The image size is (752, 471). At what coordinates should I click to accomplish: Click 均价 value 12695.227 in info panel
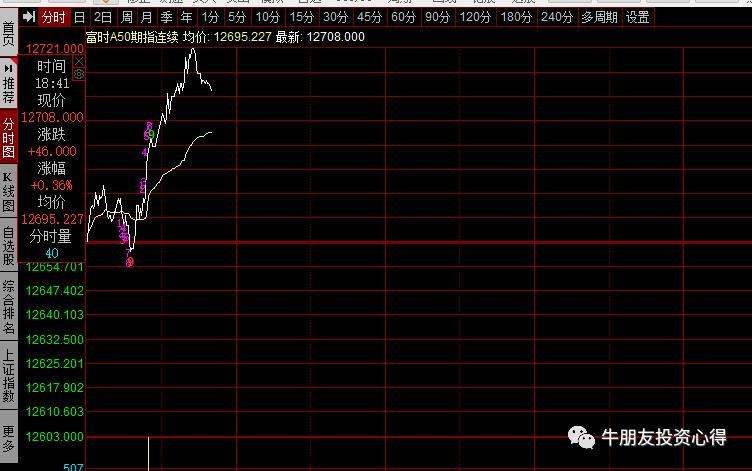pos(52,219)
